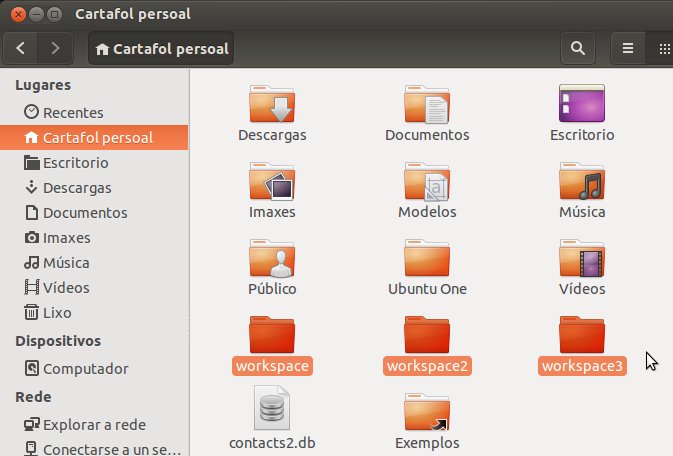Click the Rede section heading

click(33, 397)
